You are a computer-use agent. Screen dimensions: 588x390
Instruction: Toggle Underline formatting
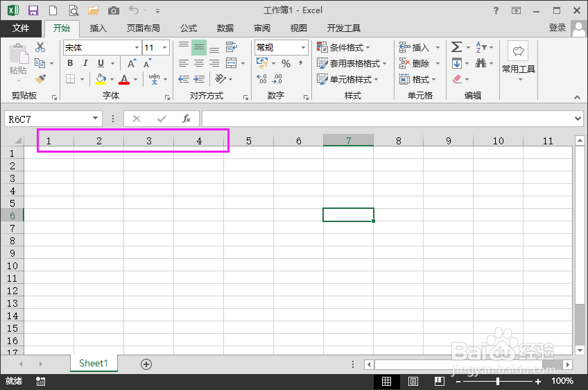click(101, 63)
